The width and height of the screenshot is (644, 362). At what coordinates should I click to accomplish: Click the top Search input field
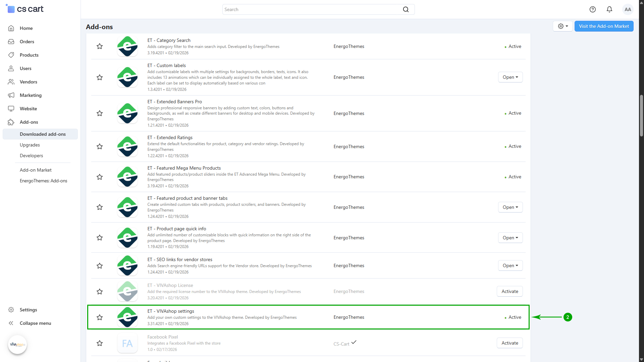pos(312,9)
